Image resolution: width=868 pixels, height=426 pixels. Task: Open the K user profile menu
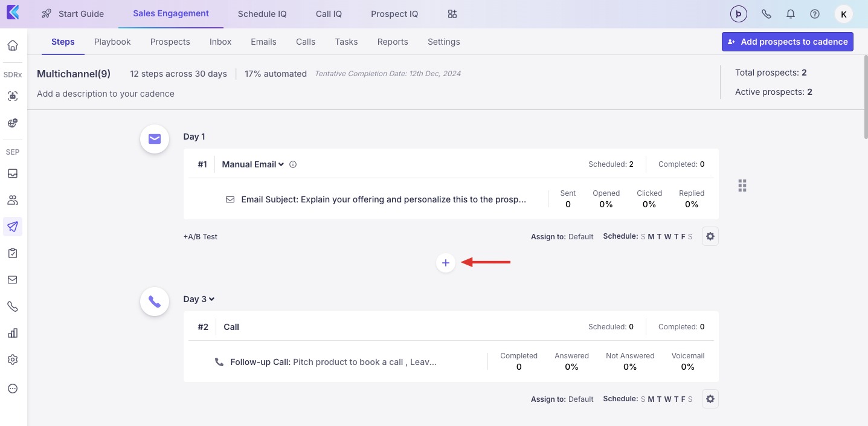(x=843, y=14)
